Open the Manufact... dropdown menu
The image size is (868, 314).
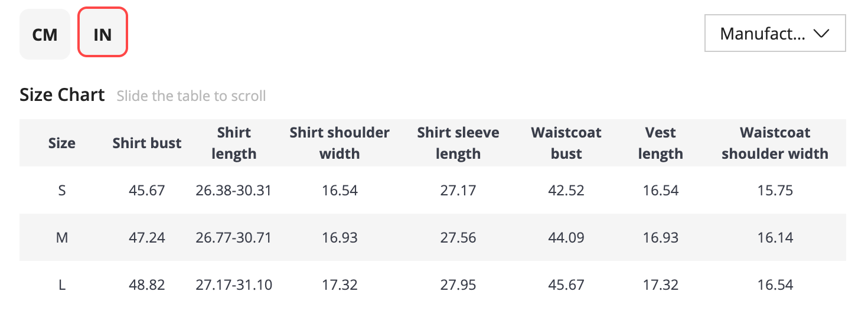pos(775,34)
